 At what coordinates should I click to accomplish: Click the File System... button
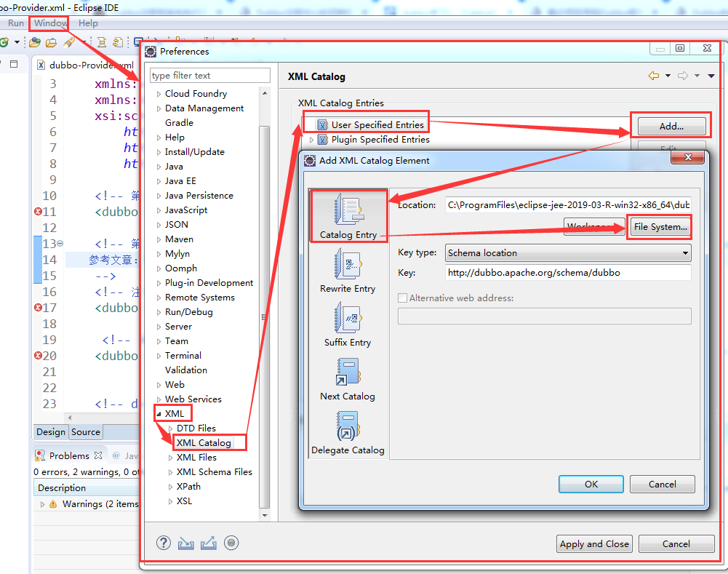coord(660,227)
